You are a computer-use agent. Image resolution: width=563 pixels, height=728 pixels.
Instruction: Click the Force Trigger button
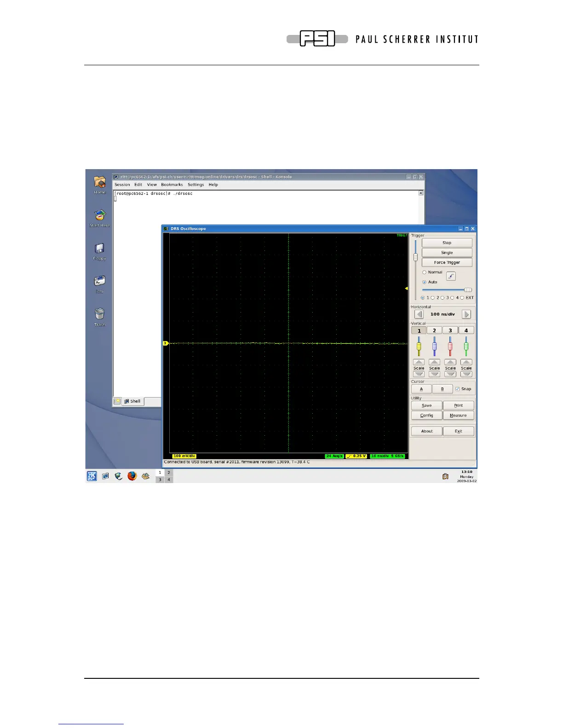pos(447,262)
